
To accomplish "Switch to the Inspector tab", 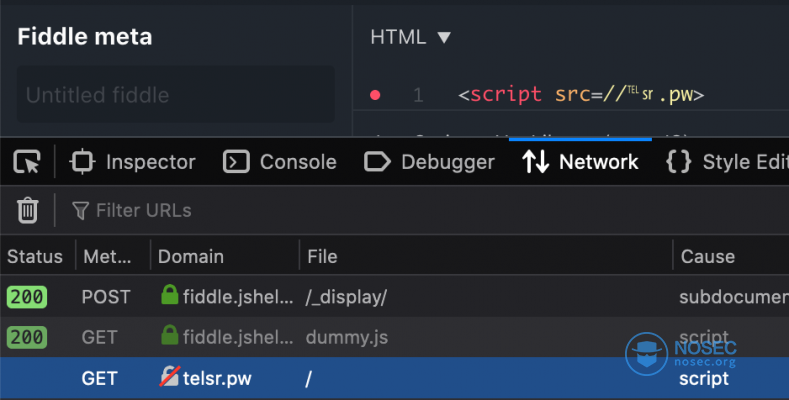I will [133, 162].
